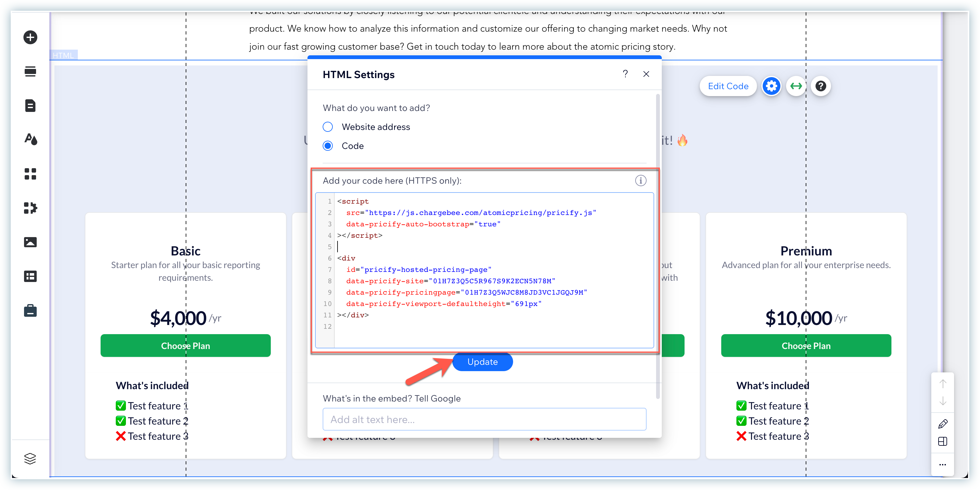Click Premium plan's Test feature 2
This screenshot has width=980, height=490.
[x=772, y=421]
